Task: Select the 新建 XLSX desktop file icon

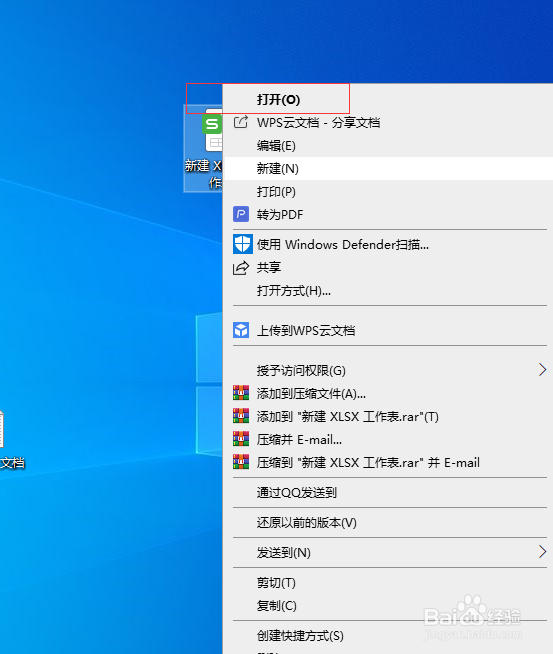Action: [x=203, y=148]
